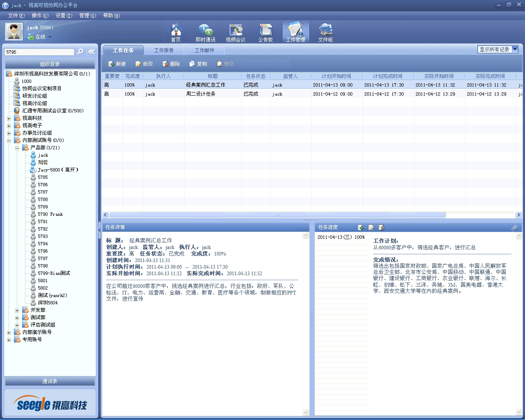Open the 文件(F) menu
The width and height of the screenshot is (525, 420).
[16, 16]
